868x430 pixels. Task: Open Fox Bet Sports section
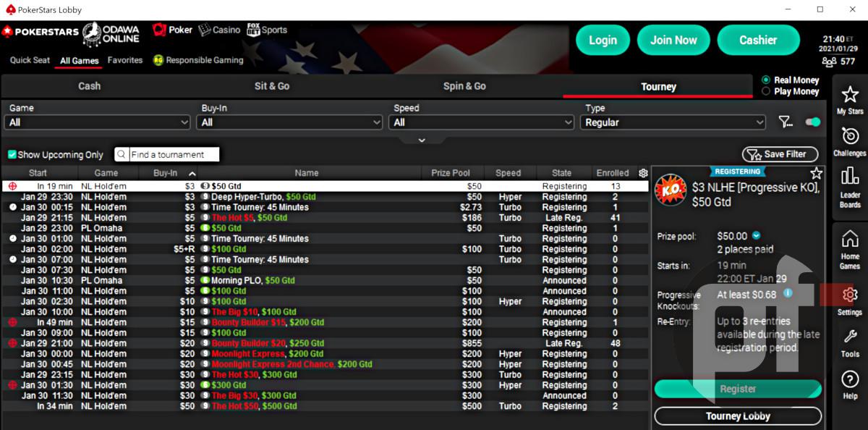pos(267,30)
